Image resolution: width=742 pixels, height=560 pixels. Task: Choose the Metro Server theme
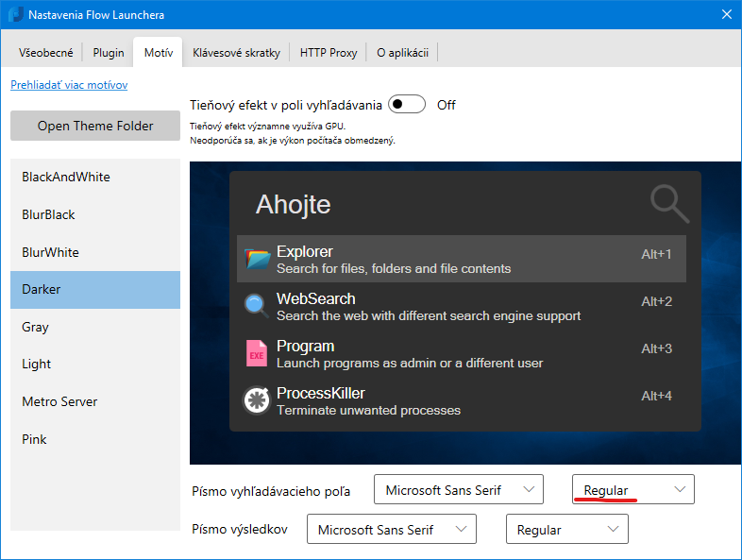coord(95,402)
